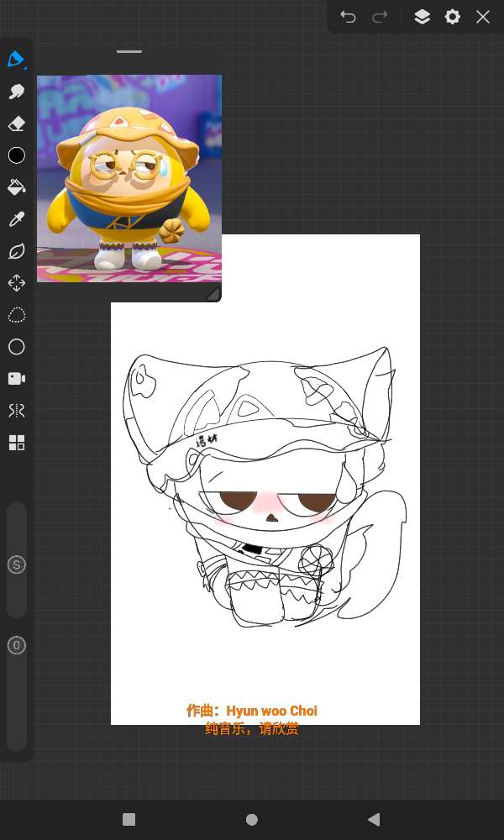Open the layers panel
Image resolution: width=504 pixels, height=840 pixels.
point(422,17)
